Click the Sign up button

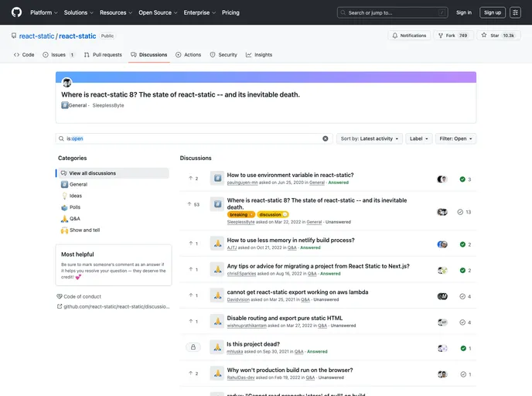pos(493,12)
